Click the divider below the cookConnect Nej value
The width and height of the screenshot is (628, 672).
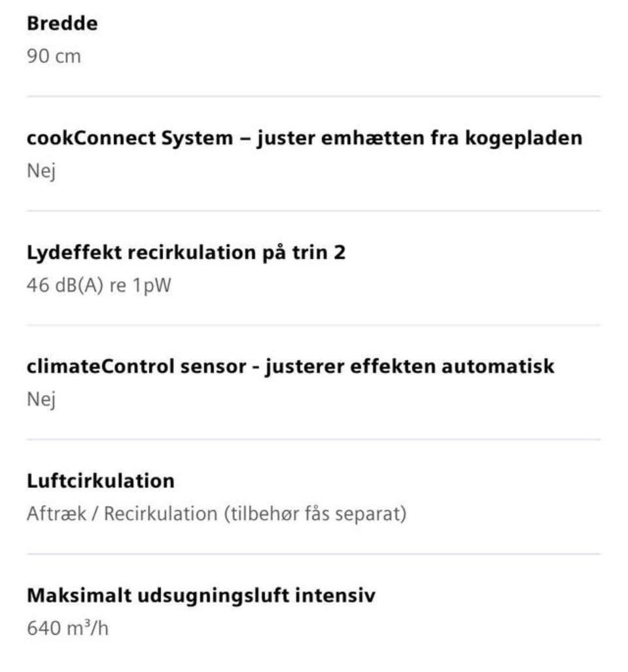click(x=313, y=211)
